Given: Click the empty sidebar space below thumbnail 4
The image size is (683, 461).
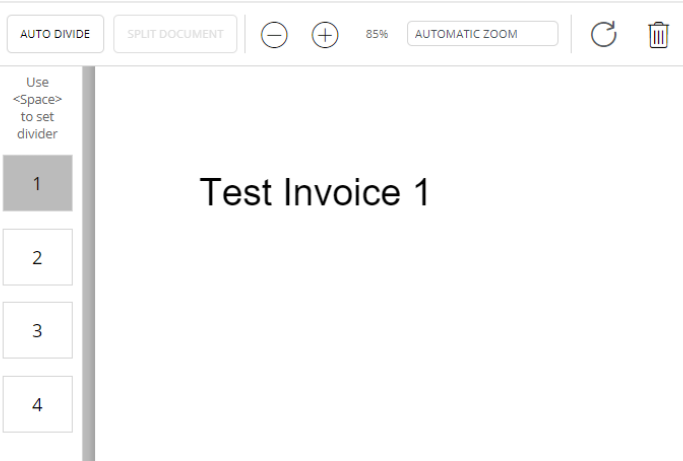Looking at the screenshot, I should (x=38, y=446).
